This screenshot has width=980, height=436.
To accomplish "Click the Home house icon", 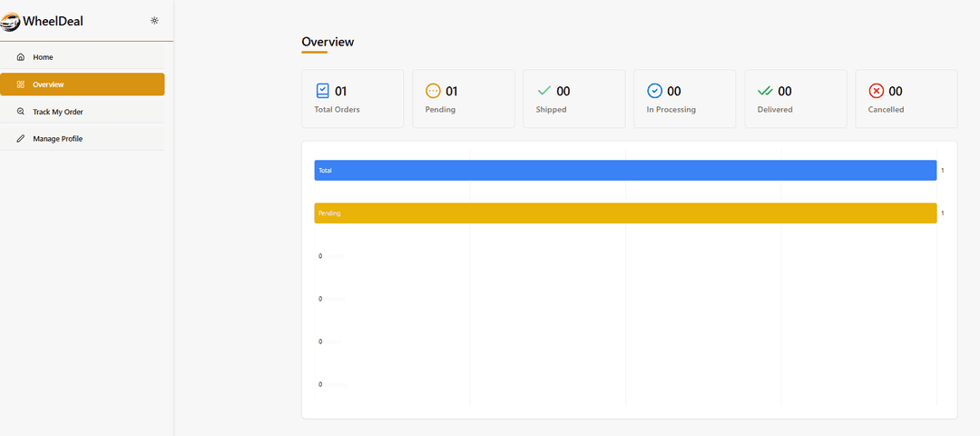I will coord(21,57).
